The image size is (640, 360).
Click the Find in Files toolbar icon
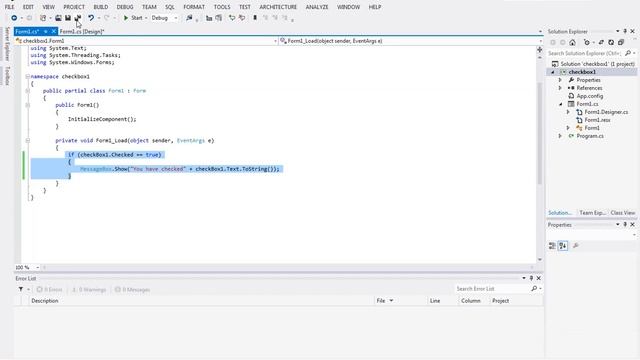pyautogui.click(x=189, y=18)
